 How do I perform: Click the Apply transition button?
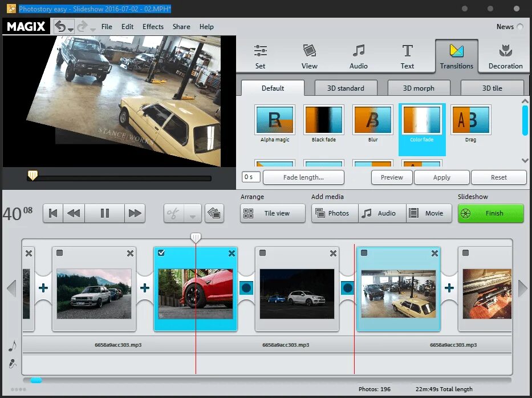pyautogui.click(x=442, y=177)
